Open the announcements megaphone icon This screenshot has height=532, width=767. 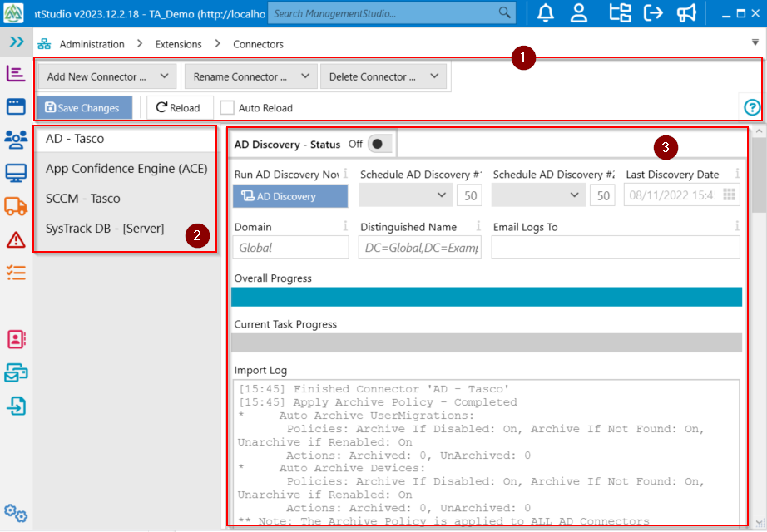686,13
